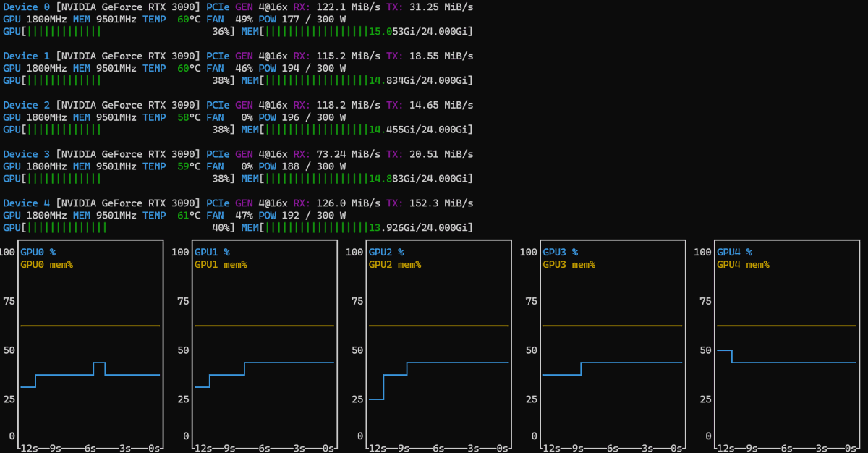Click the Device 1 label

(27, 56)
